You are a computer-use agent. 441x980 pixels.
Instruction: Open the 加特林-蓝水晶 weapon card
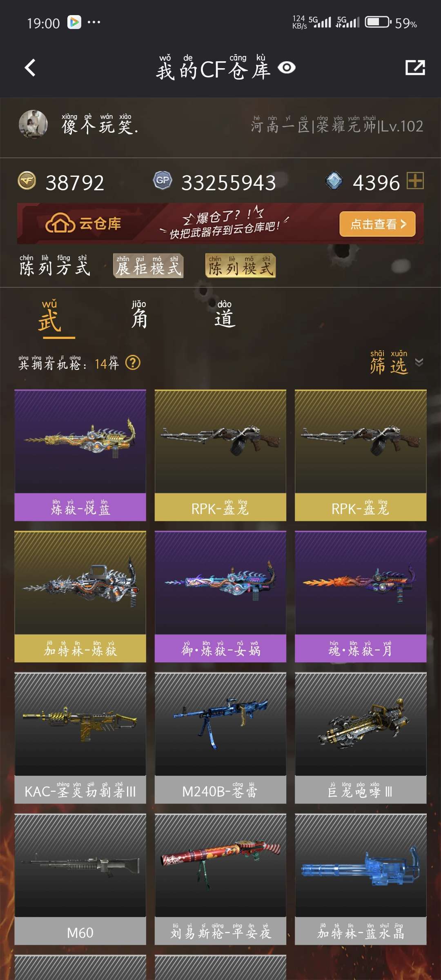[361, 879]
